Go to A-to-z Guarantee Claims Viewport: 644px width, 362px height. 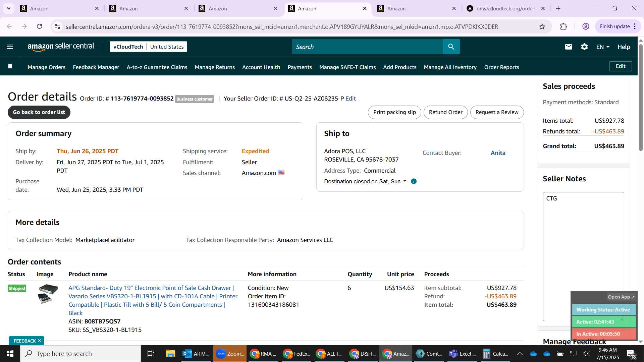tap(157, 67)
